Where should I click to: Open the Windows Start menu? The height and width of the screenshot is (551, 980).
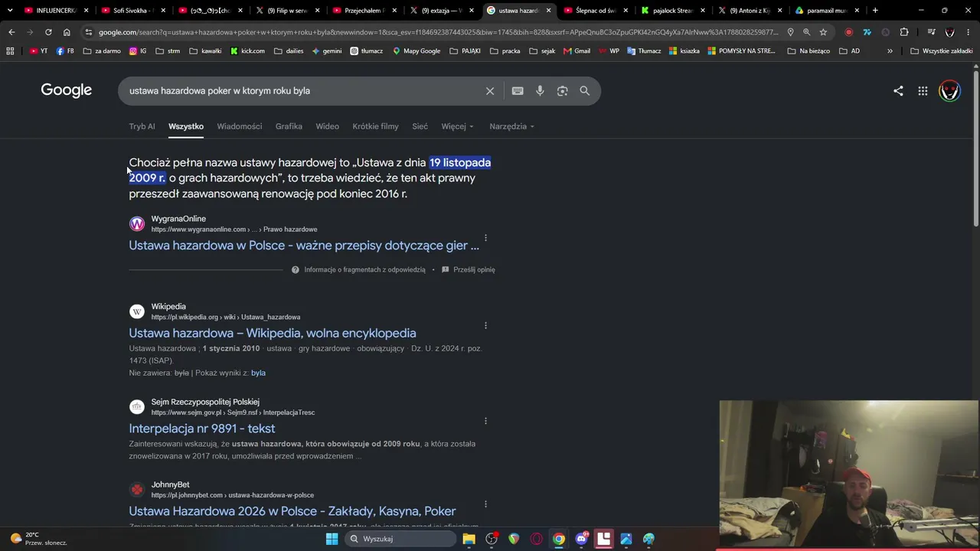[x=332, y=539]
